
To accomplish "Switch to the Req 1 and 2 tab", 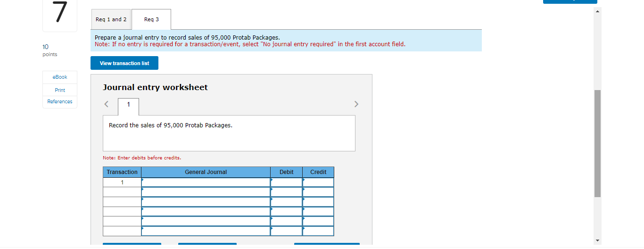I will [x=111, y=19].
